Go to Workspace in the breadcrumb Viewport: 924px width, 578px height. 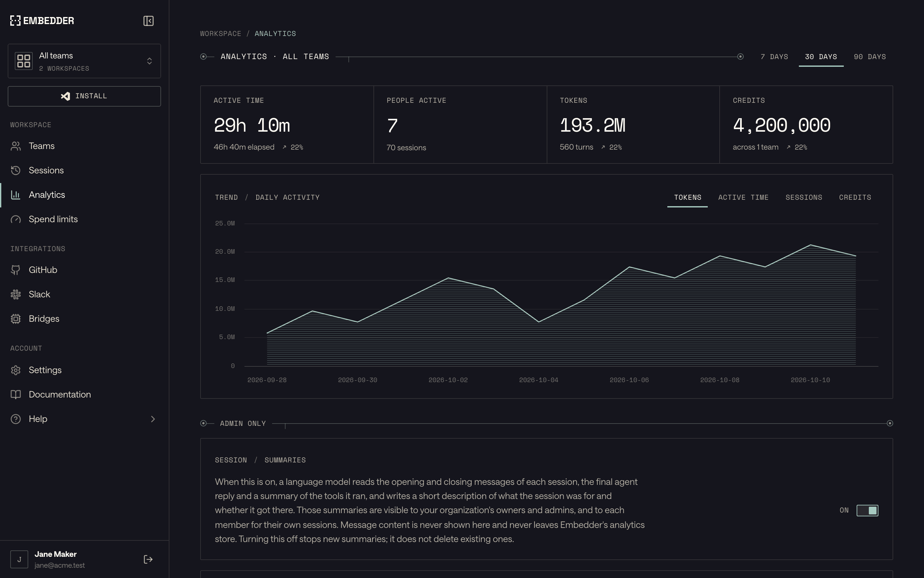(221, 34)
